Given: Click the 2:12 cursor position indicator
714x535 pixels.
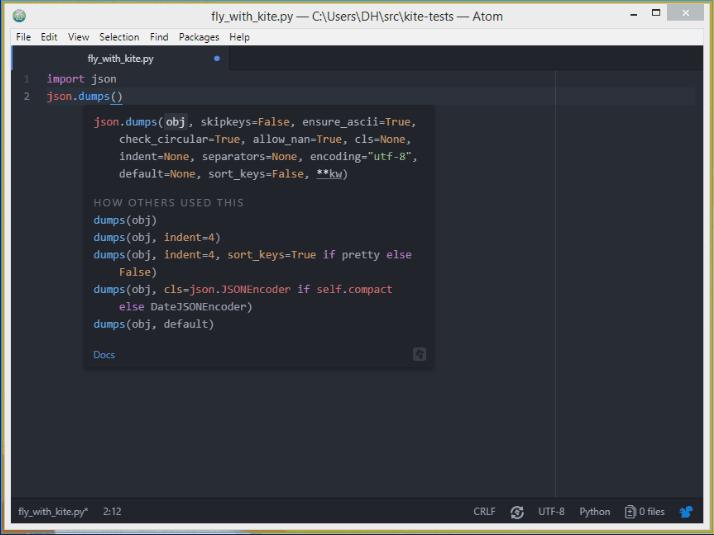Looking at the screenshot, I should (112, 511).
